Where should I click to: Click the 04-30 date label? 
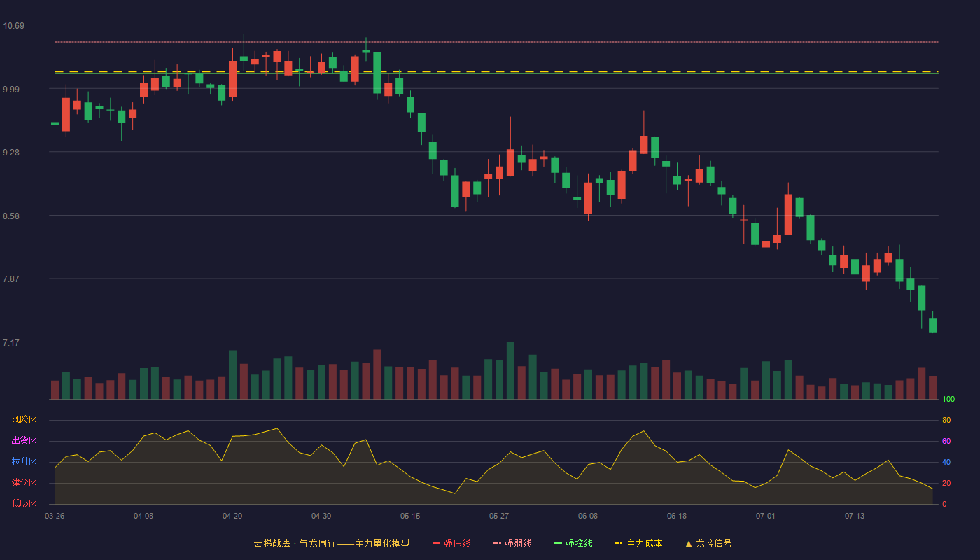[321, 516]
